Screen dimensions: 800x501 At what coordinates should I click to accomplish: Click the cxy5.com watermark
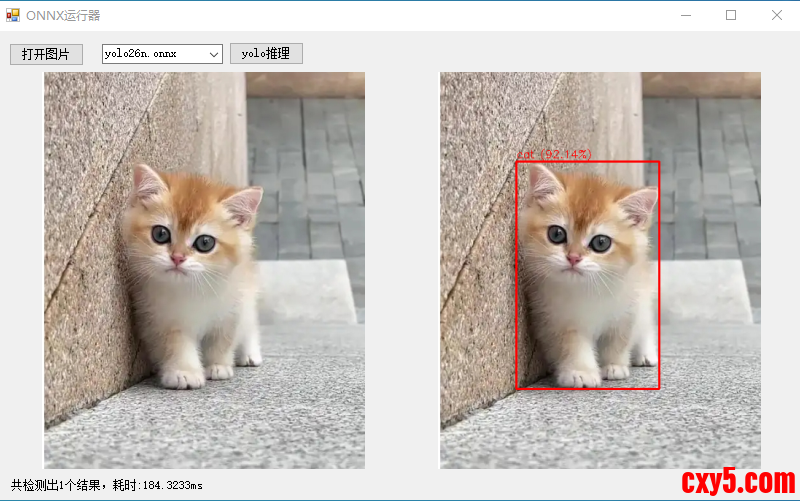(738, 482)
